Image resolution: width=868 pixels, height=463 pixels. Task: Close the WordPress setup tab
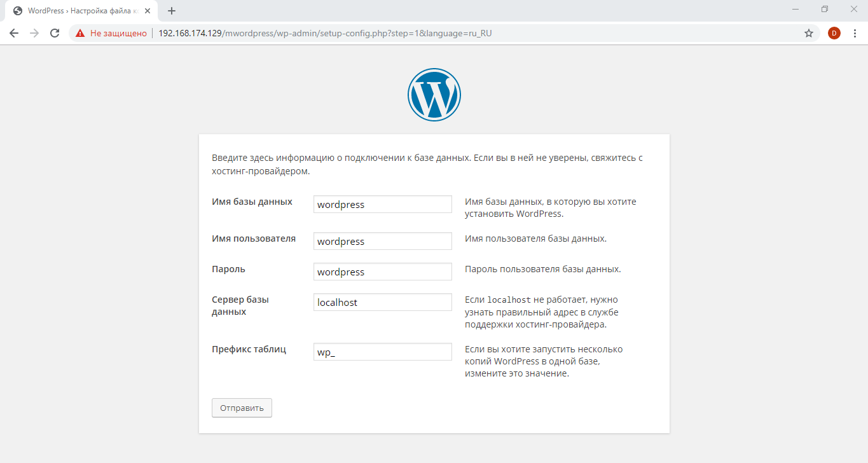[148, 11]
